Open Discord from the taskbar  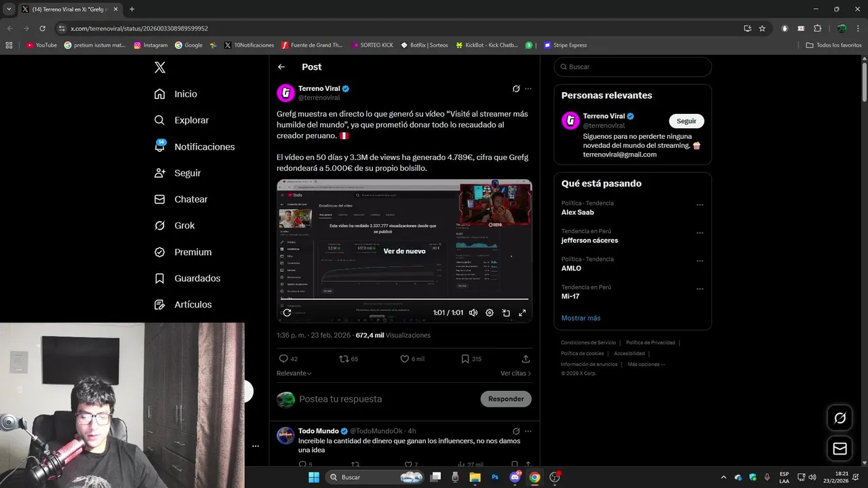(x=515, y=477)
